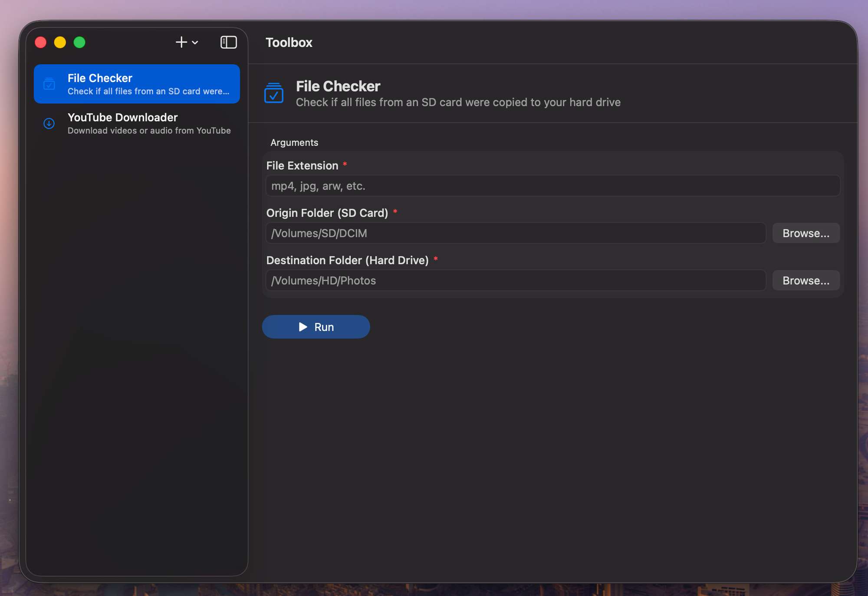This screenshot has width=868, height=596.
Task: Click Browse next to Origin Folder
Action: [x=806, y=233]
